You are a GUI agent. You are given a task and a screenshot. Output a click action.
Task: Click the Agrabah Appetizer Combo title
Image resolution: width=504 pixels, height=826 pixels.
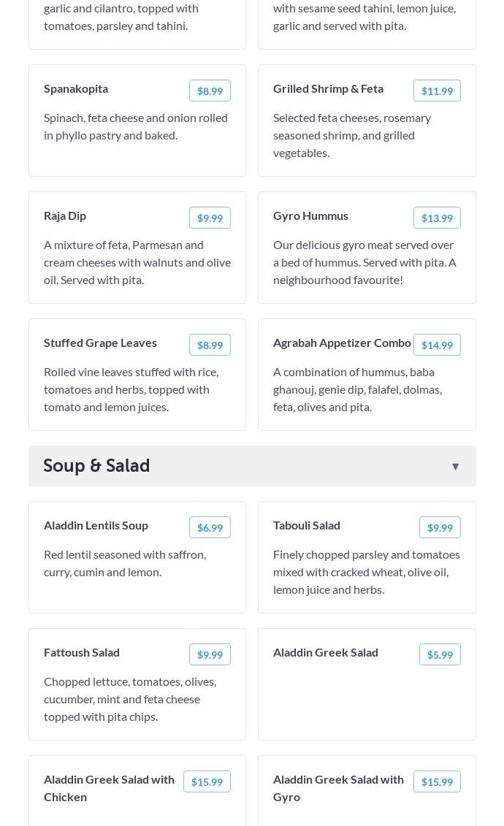coord(342,343)
